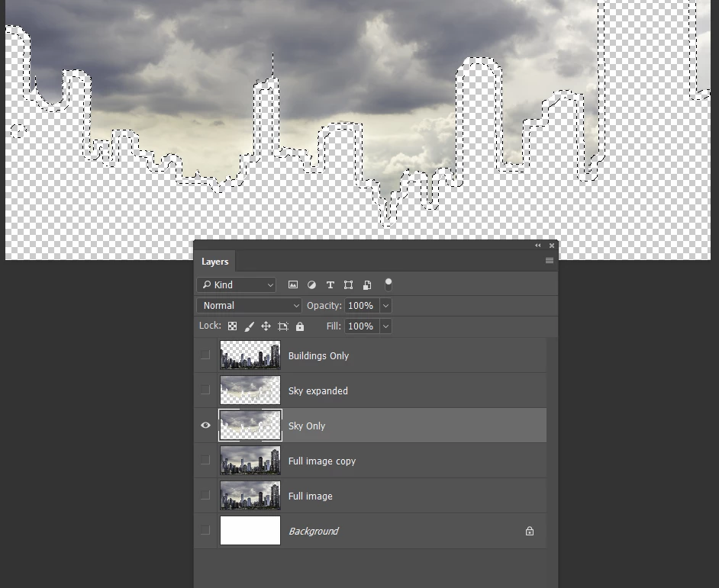Lock all attributes padlock icon
The image size is (719, 588).
(x=300, y=326)
